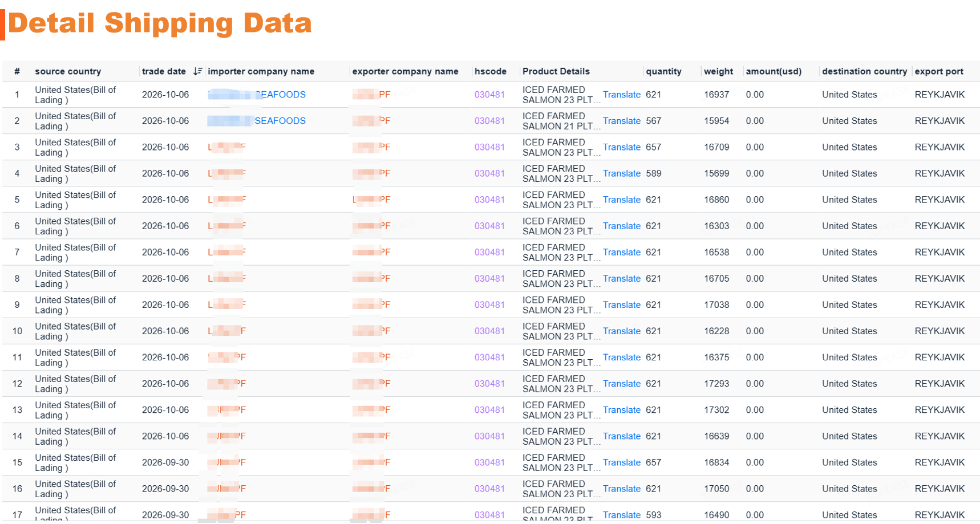The image size is (980, 524).
Task: Click the quantity column header
Action: point(663,71)
